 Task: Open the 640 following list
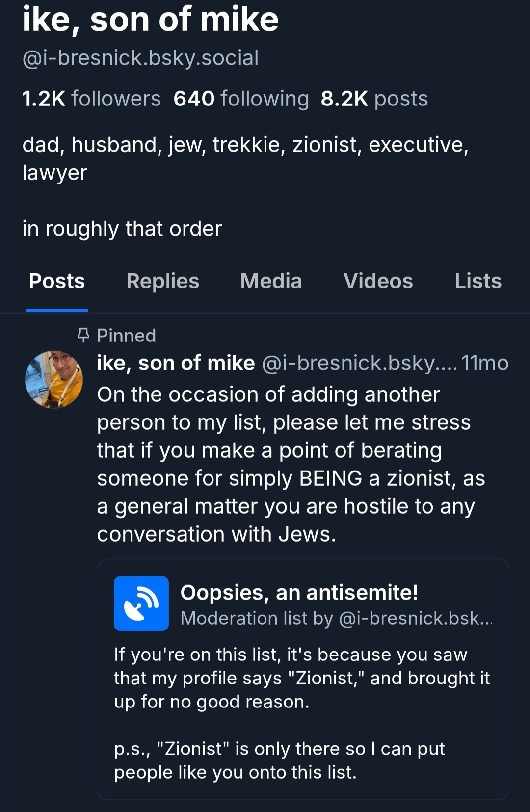[x=241, y=99]
